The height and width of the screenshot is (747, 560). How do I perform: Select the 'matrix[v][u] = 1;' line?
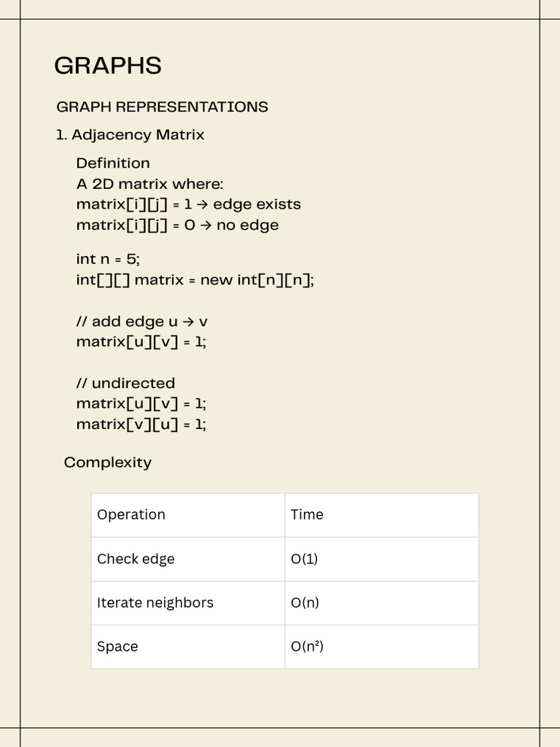click(141, 424)
